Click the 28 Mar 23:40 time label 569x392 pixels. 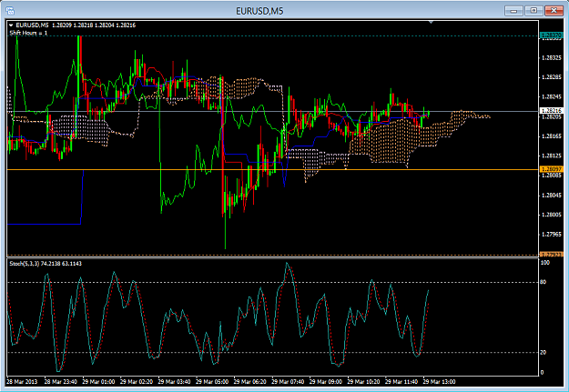[61, 382]
